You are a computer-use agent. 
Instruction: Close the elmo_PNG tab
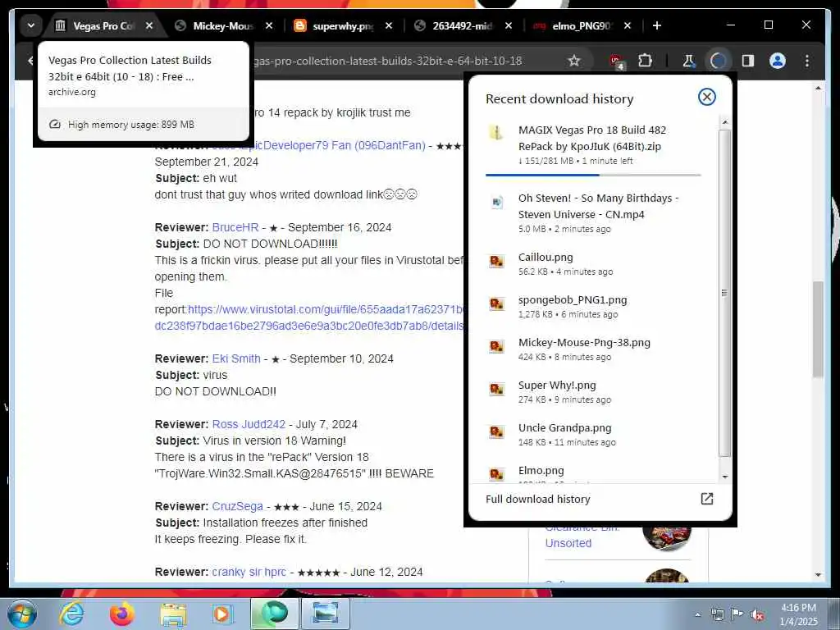click(x=628, y=25)
